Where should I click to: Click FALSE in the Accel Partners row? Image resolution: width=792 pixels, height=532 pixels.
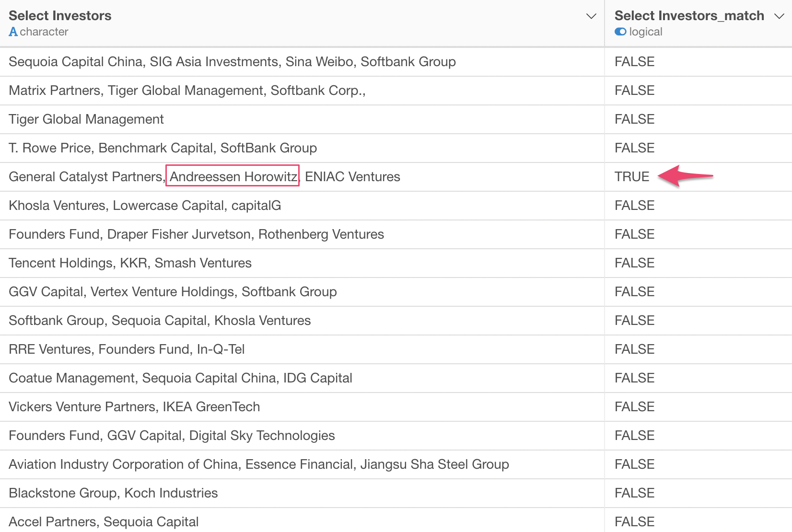click(x=634, y=522)
